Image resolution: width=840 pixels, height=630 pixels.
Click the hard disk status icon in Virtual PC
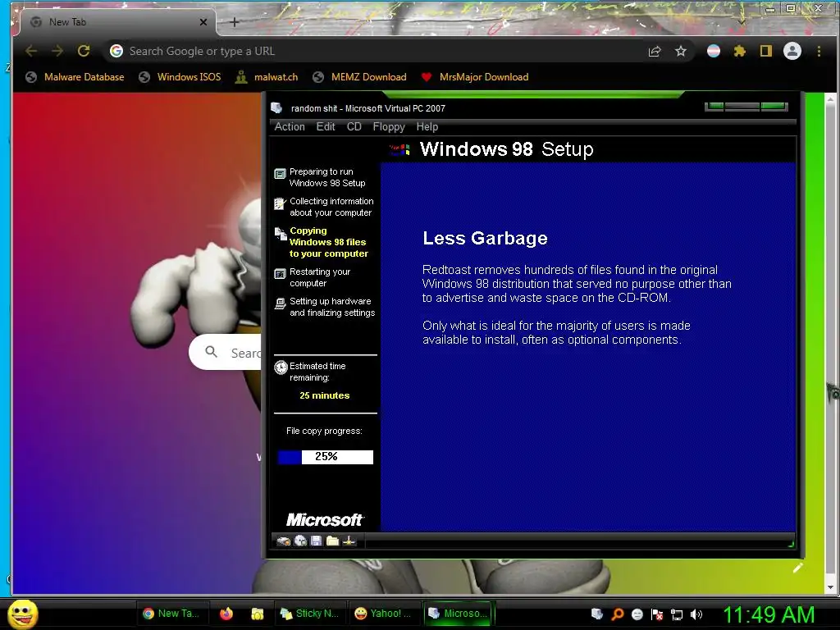coord(283,541)
